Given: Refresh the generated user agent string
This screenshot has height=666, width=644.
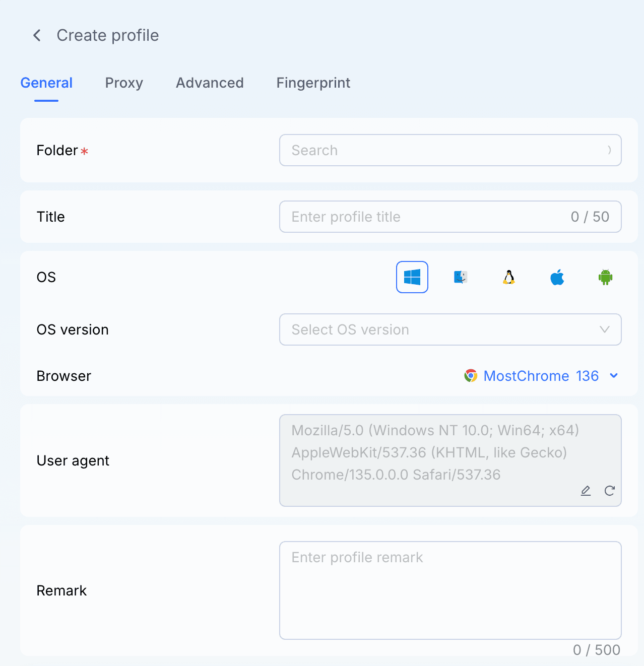Looking at the screenshot, I should point(610,491).
